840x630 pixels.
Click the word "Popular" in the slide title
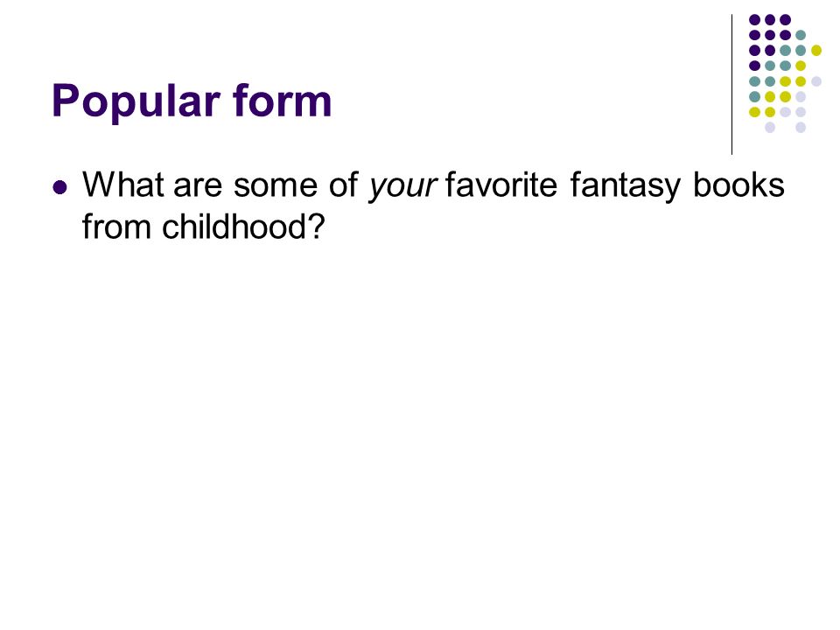point(136,101)
